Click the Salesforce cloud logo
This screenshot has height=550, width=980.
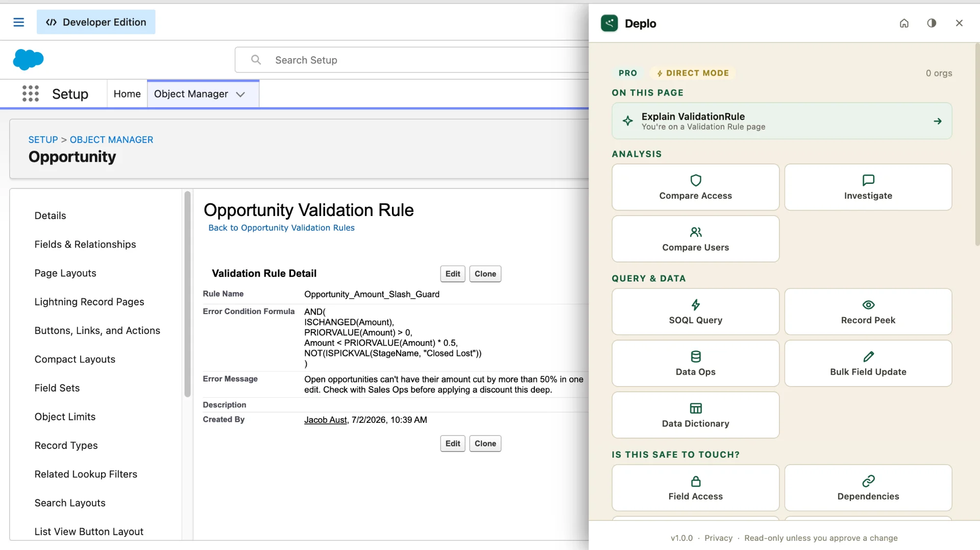[28, 59]
